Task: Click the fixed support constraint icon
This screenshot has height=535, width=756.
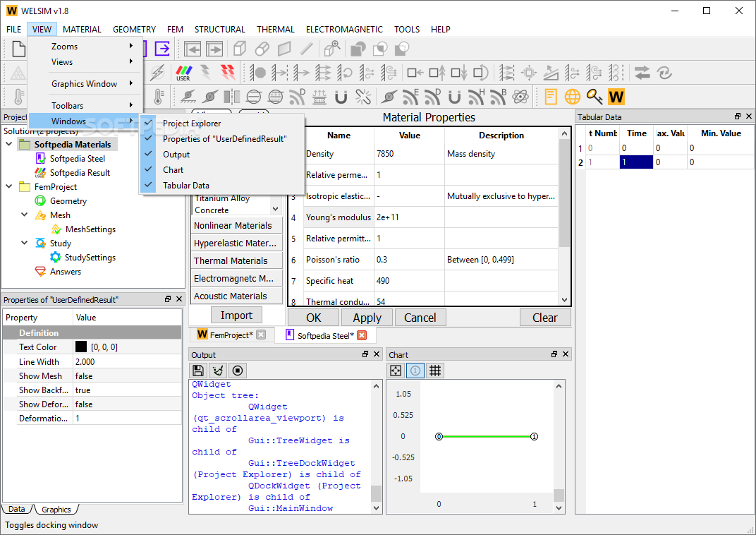Action: tap(258, 73)
